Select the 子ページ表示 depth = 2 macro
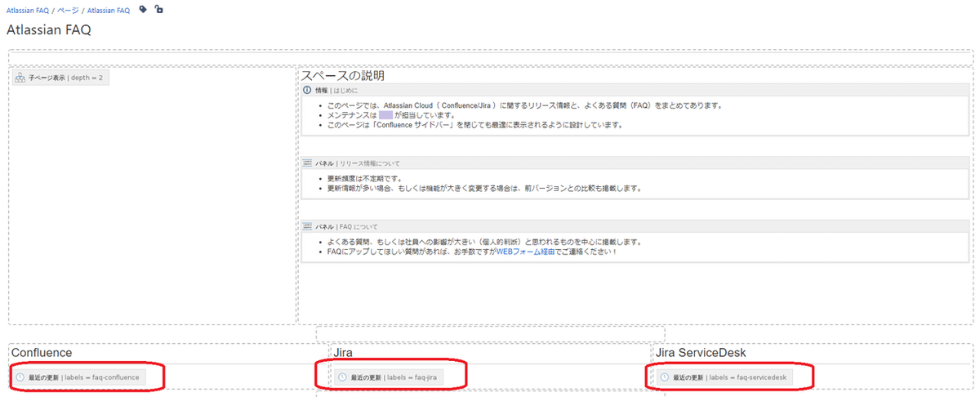980x397 pixels. 60,78
